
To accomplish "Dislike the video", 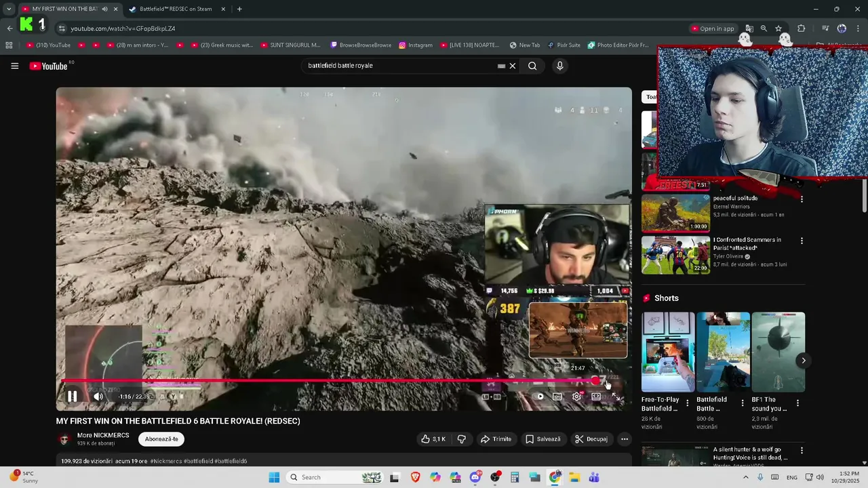I will click(462, 439).
